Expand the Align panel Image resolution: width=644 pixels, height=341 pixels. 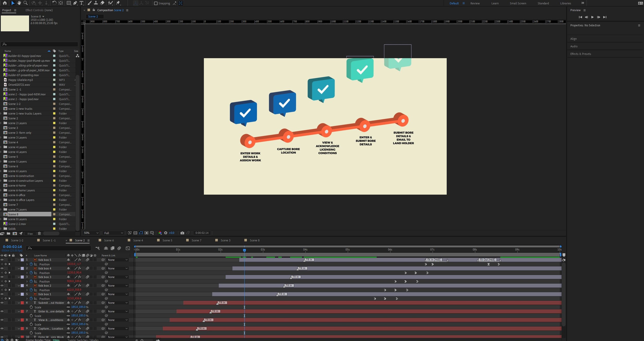pos(573,39)
